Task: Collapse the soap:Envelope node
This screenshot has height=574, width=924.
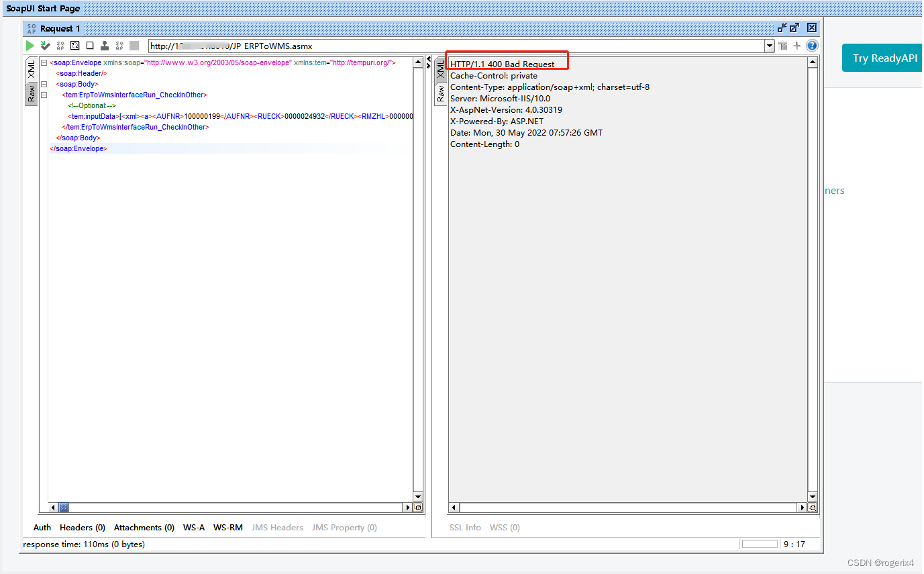Action: click(x=44, y=62)
